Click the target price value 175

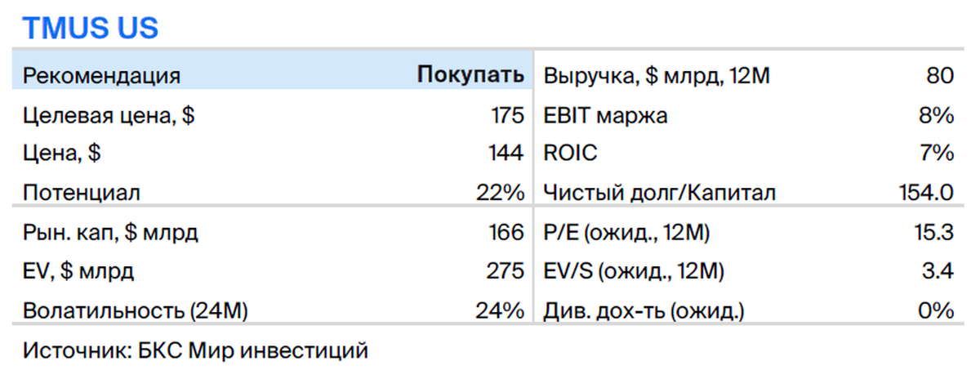pos(507,115)
